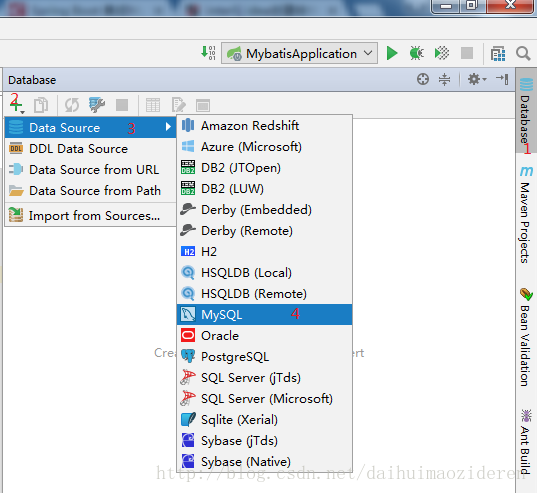Click the table editor grid icon

pyautogui.click(x=153, y=105)
